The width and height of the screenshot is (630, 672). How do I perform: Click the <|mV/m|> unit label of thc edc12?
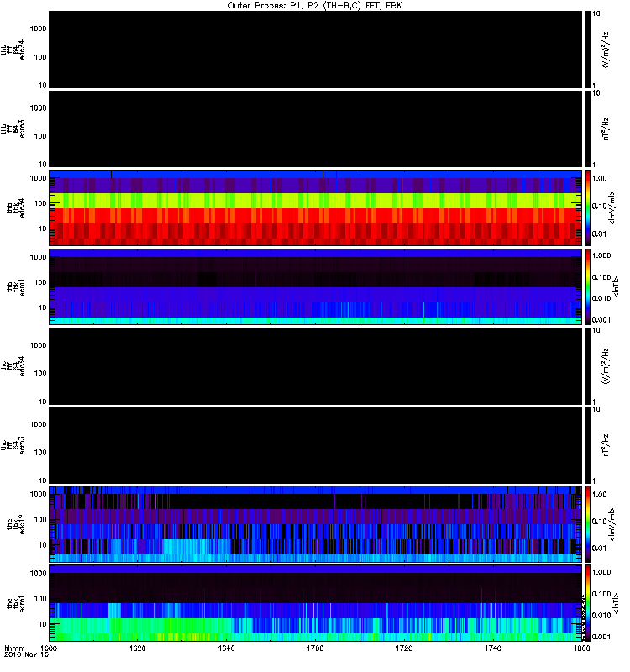pyautogui.click(x=612, y=524)
